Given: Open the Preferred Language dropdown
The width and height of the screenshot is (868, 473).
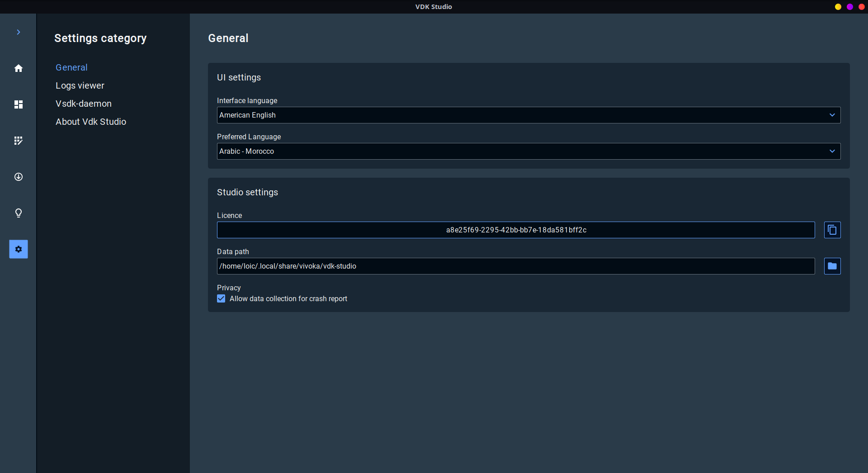Looking at the screenshot, I should (528, 151).
